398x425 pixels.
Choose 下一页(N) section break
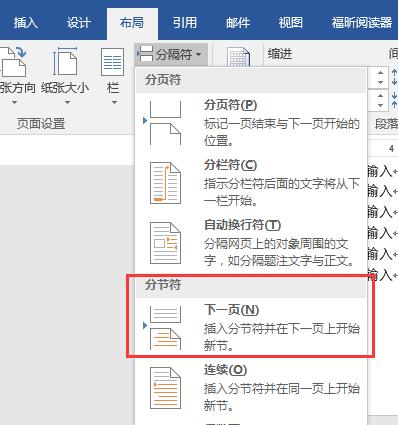(x=251, y=328)
